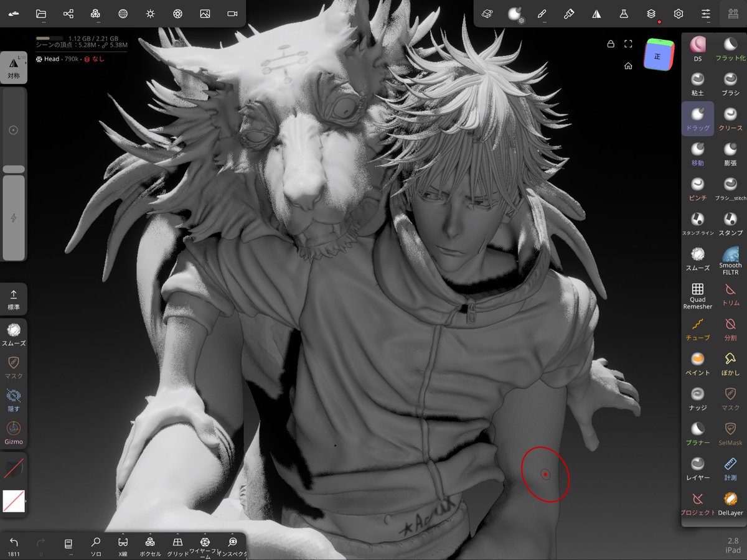747x560 pixels.
Task: Toggle the tool panel visibility icon
Action: [733, 14]
